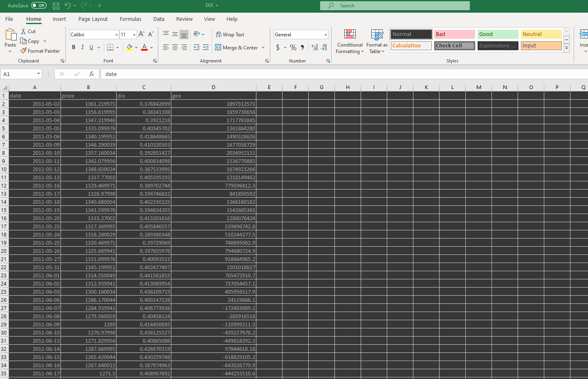
Task: Click the Orientation text angle icon
Action: (197, 34)
